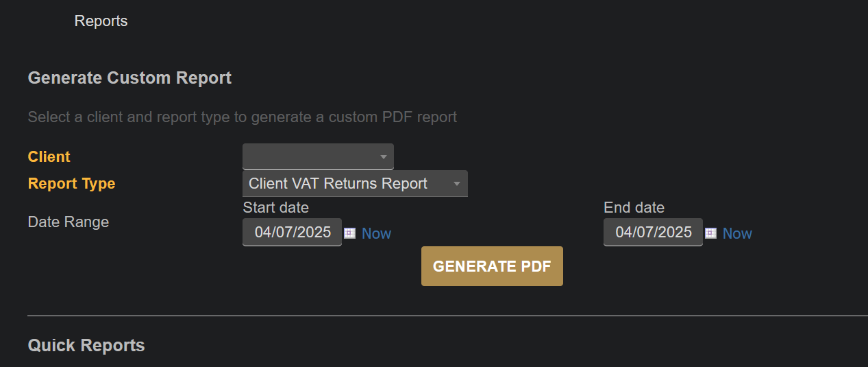This screenshot has height=367, width=868.
Task: Click the arrow on the Report Type selector
Action: 457,184
